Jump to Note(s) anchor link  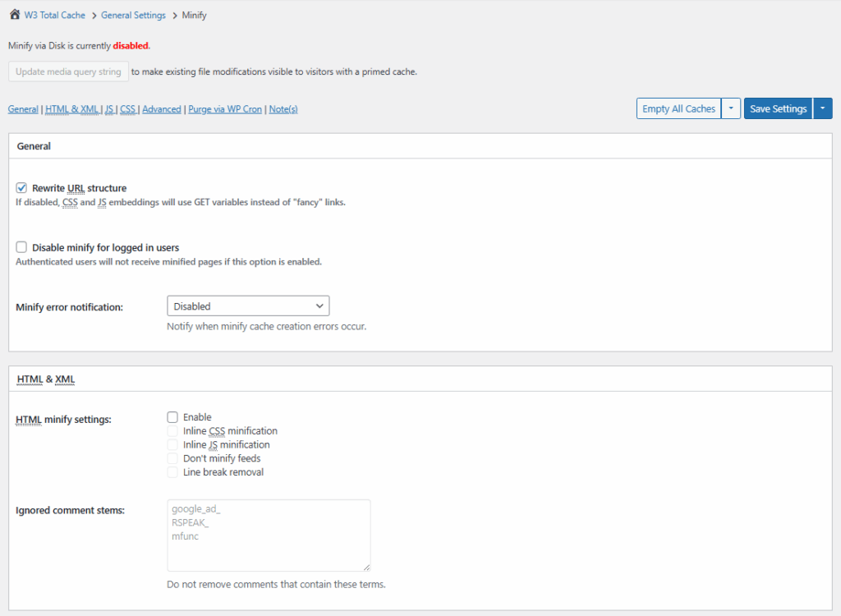pos(283,109)
